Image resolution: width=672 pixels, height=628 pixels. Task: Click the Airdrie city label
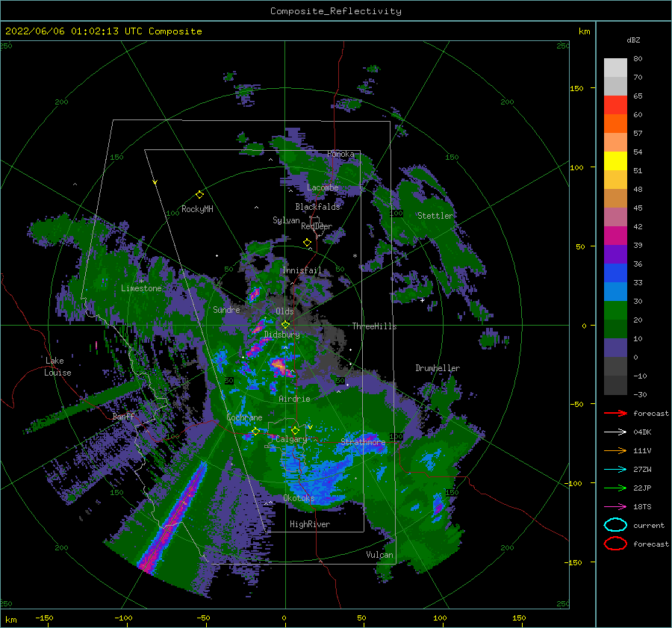pyautogui.click(x=294, y=399)
